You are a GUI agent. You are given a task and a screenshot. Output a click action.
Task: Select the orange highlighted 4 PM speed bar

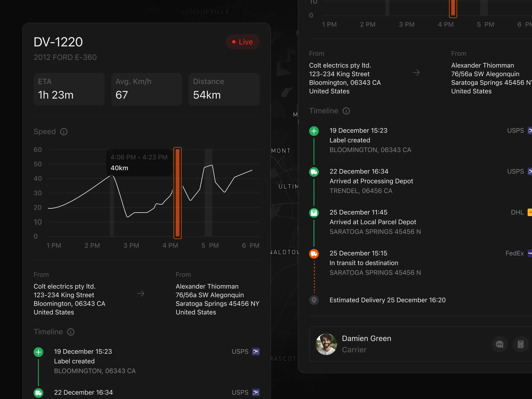tap(178, 193)
